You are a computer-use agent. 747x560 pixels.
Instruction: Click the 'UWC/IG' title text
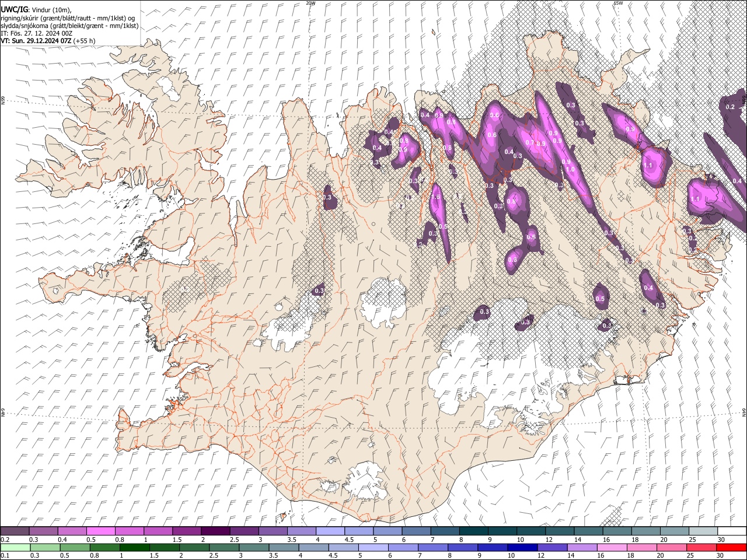(x=14, y=9)
